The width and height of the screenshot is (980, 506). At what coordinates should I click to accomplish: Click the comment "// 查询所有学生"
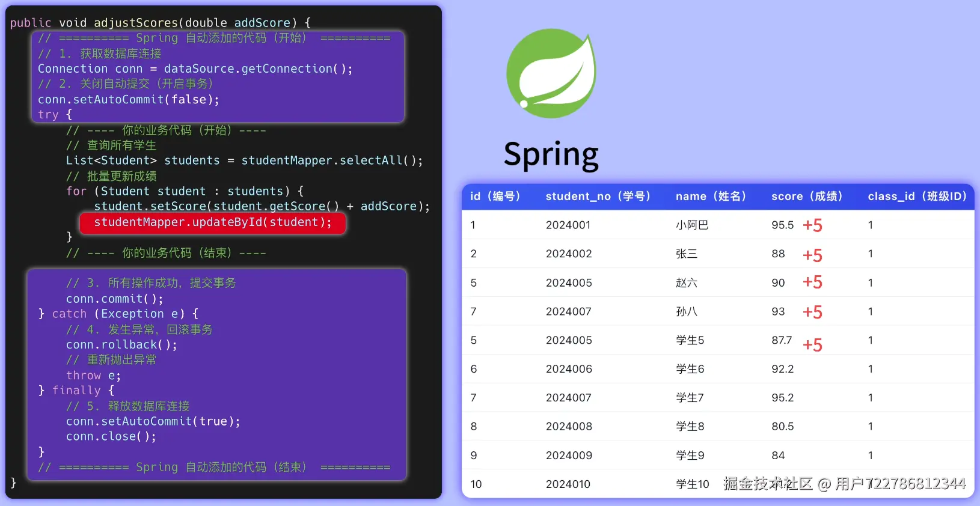111,146
